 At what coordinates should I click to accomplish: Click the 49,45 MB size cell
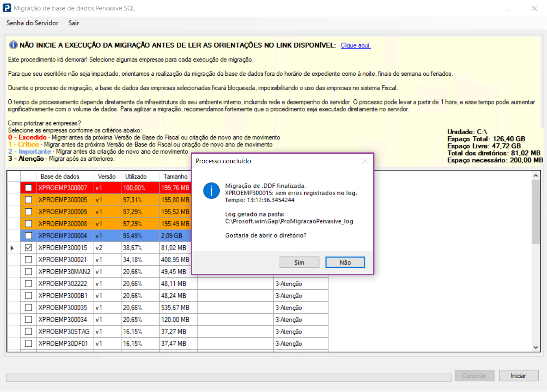[176, 272]
